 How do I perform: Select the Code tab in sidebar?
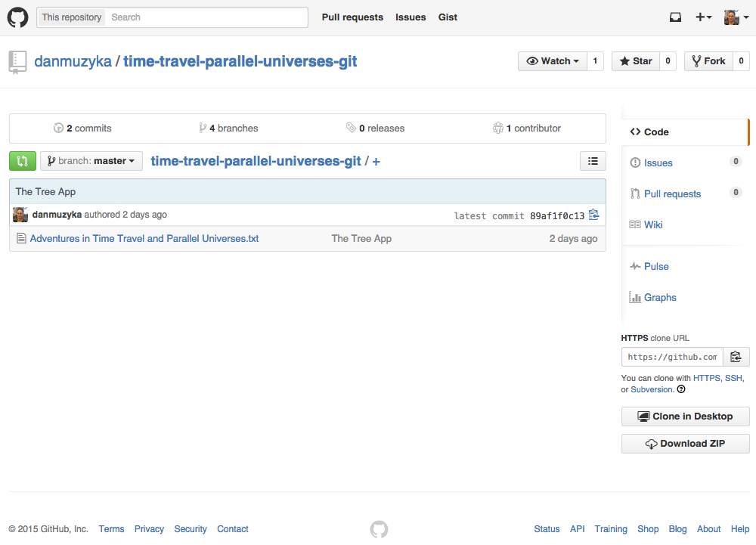point(686,132)
